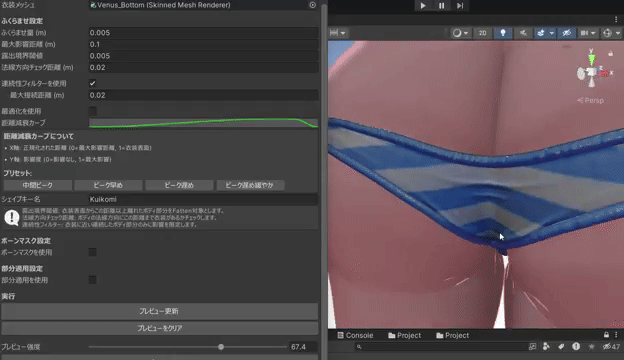Uncheck 連続性フィルターを使用 checkbox
Screen dimensions: 624x360
[92, 83]
